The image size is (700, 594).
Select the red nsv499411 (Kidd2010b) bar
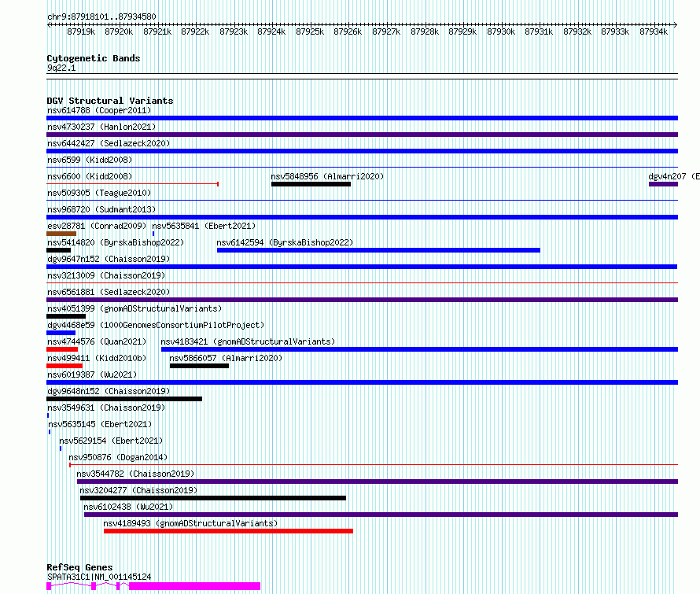[x=64, y=366]
